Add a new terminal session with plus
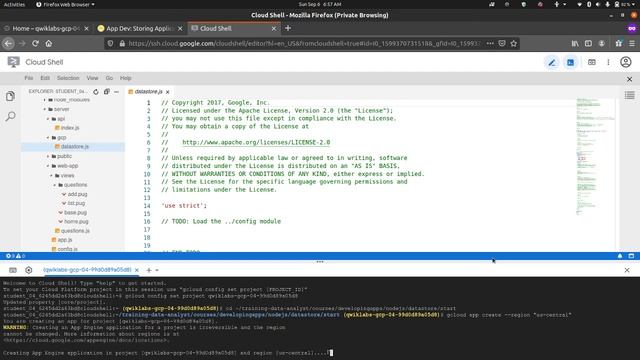 click(149, 270)
